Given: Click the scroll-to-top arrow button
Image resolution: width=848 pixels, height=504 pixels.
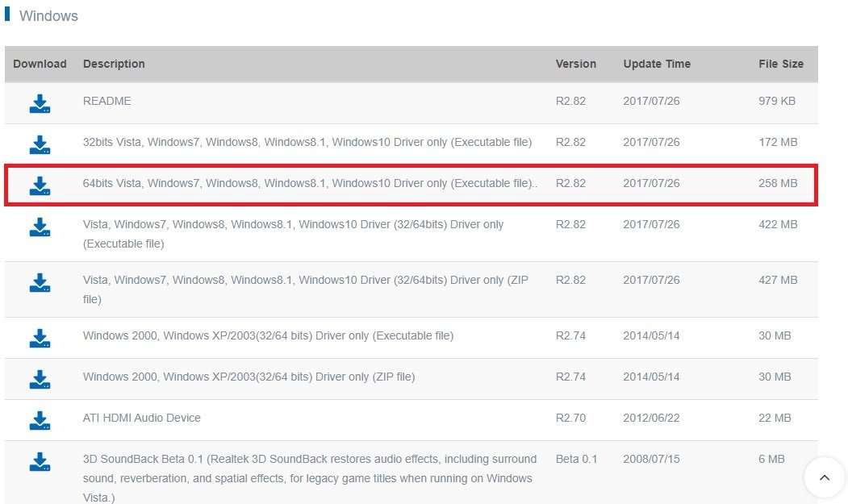Looking at the screenshot, I should (825, 477).
